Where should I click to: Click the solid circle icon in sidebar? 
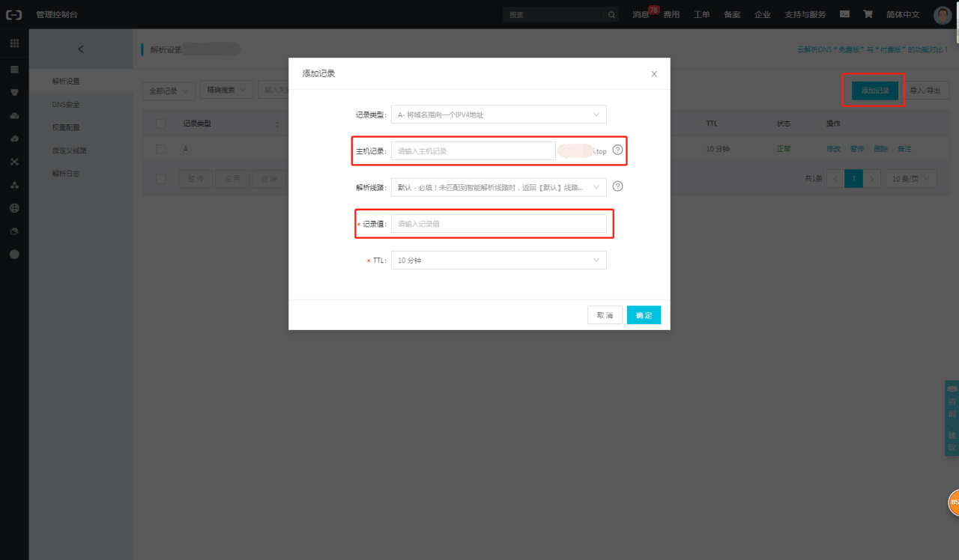[14, 255]
